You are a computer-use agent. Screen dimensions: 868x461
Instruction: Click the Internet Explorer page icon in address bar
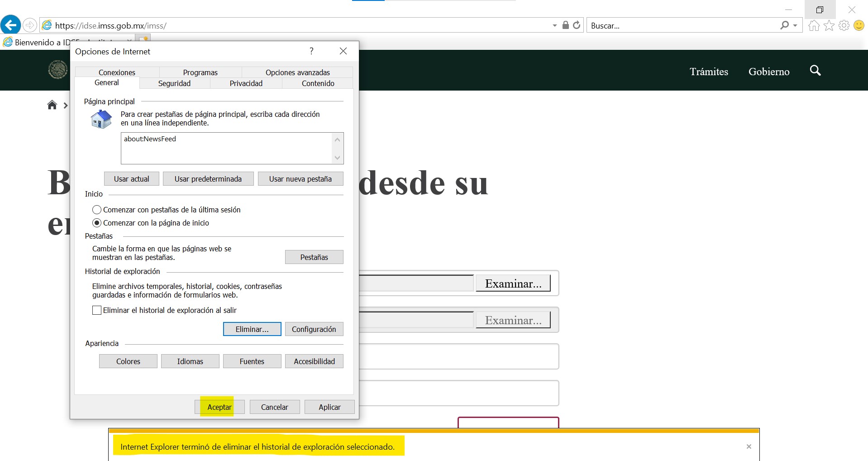coord(47,25)
